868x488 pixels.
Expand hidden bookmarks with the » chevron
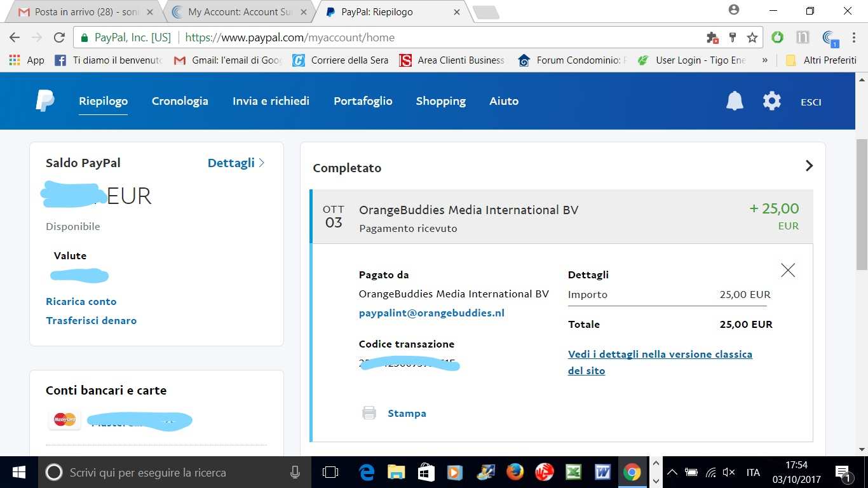(764, 60)
